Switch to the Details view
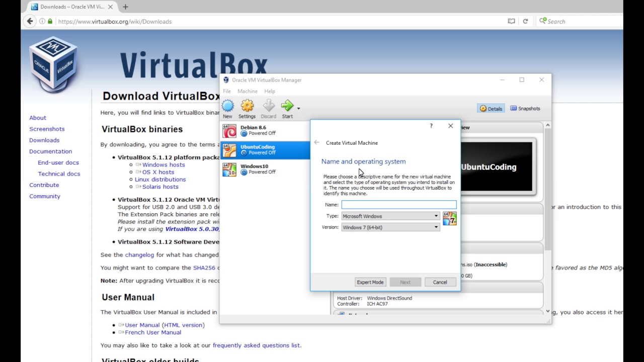The width and height of the screenshot is (644, 362). tap(491, 109)
